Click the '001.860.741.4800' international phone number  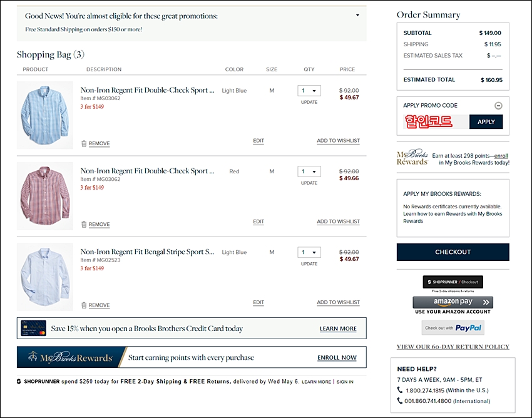click(x=428, y=400)
